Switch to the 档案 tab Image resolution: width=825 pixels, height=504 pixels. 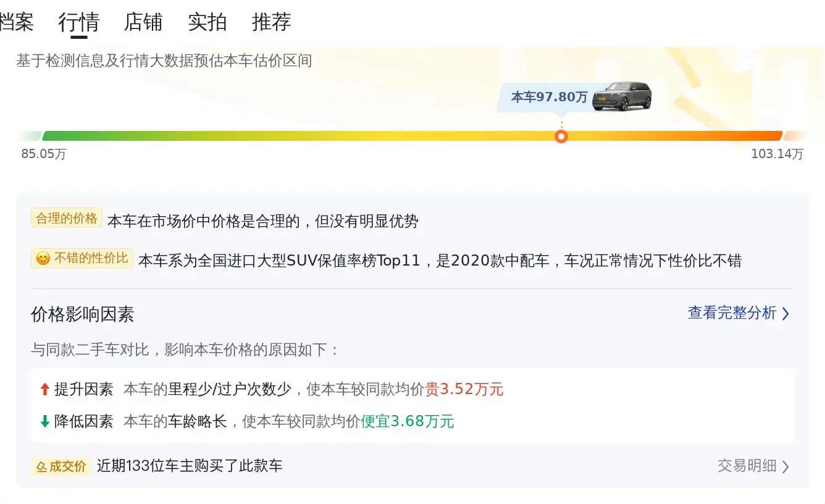(x=17, y=22)
